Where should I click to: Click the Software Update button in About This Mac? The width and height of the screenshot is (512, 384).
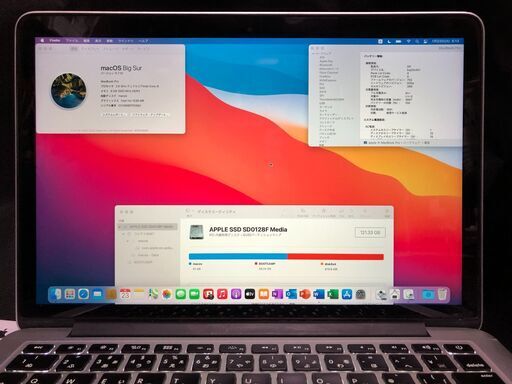(149, 114)
